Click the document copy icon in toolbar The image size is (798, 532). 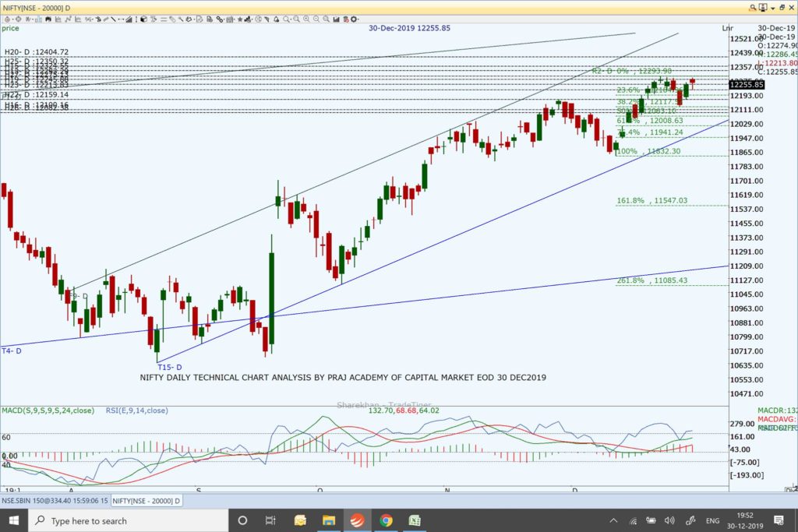[x=209, y=19]
